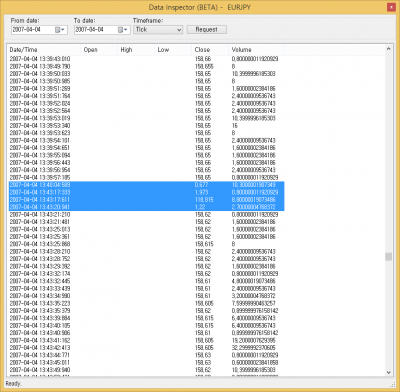
Task: Open the From date calendar picker
Action: tap(59, 30)
